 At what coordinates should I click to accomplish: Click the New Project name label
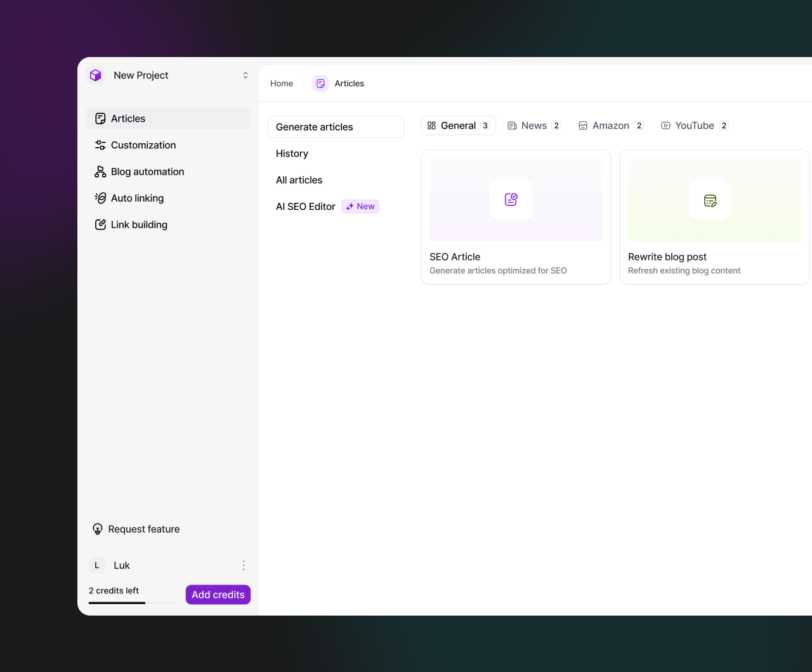pos(141,75)
